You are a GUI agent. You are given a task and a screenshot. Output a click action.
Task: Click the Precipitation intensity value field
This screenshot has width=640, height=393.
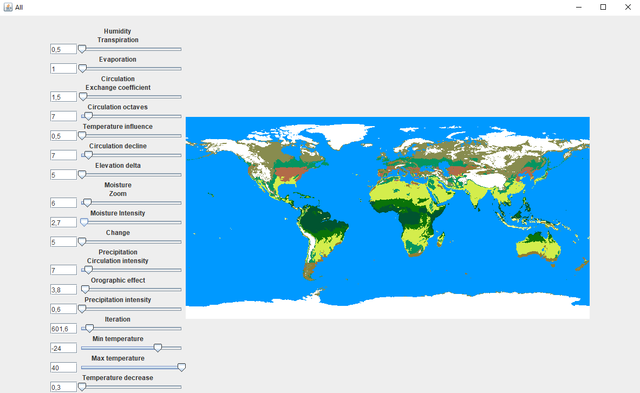[x=63, y=309]
